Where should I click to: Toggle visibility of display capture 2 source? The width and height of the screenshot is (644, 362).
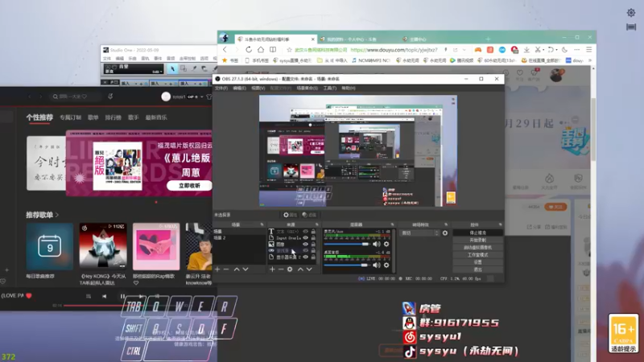coord(305,257)
